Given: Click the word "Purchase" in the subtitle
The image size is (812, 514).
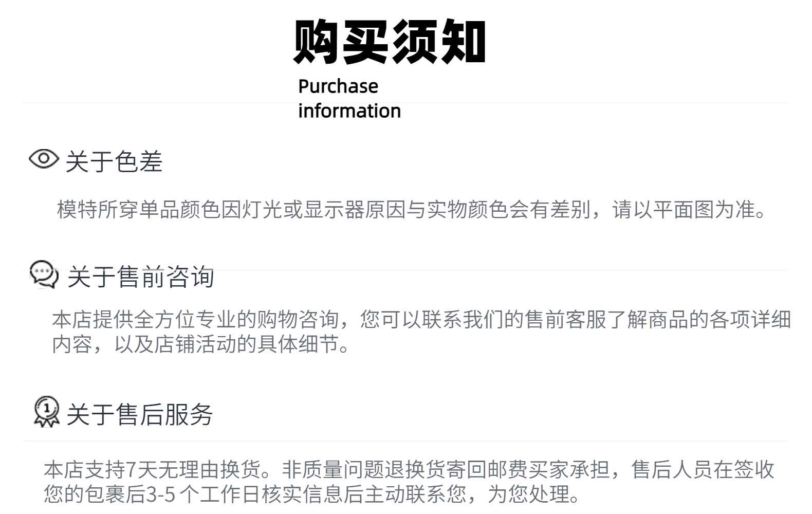Looking at the screenshot, I should tap(338, 86).
